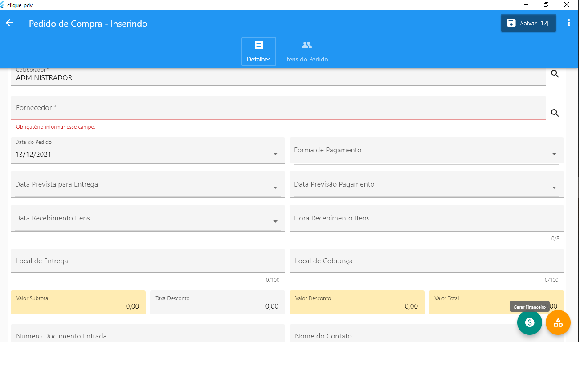Image resolution: width=588 pixels, height=391 pixels.
Task: Click the orange shapes floating action button
Action: click(558, 322)
